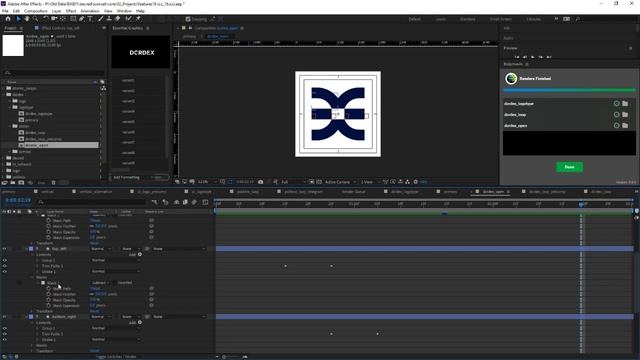Image resolution: width=640 pixels, height=360 pixels.
Task: Select the Standard workspace
Action: pos(467,19)
